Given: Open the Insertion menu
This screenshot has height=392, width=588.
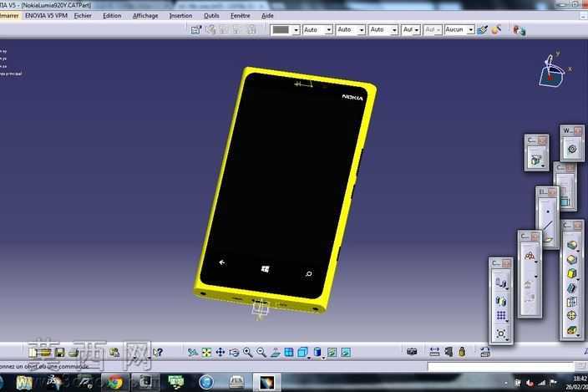Looking at the screenshot, I should tap(180, 16).
